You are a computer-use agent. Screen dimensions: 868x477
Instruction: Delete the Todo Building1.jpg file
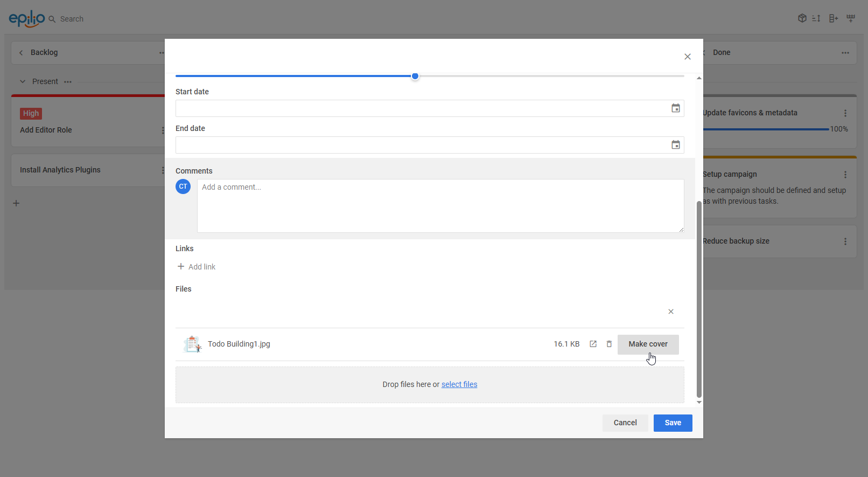point(609,344)
